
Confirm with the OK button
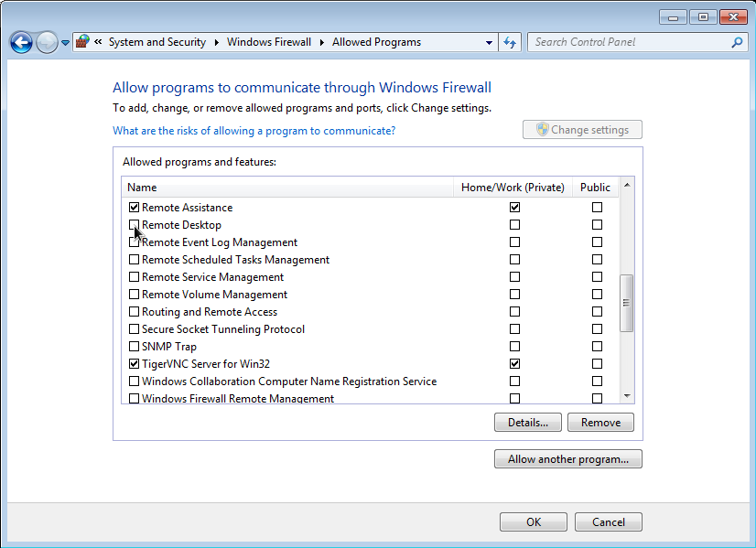(x=534, y=522)
